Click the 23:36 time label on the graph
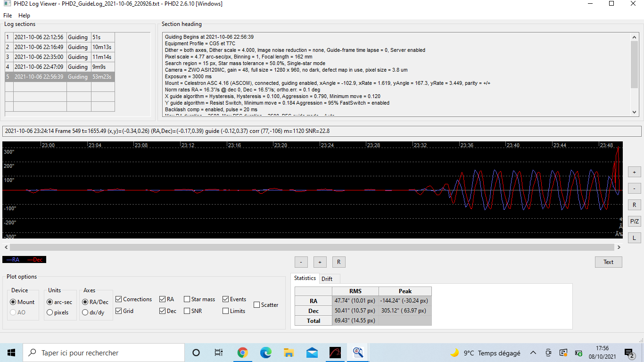644x362 pixels. (x=467, y=145)
